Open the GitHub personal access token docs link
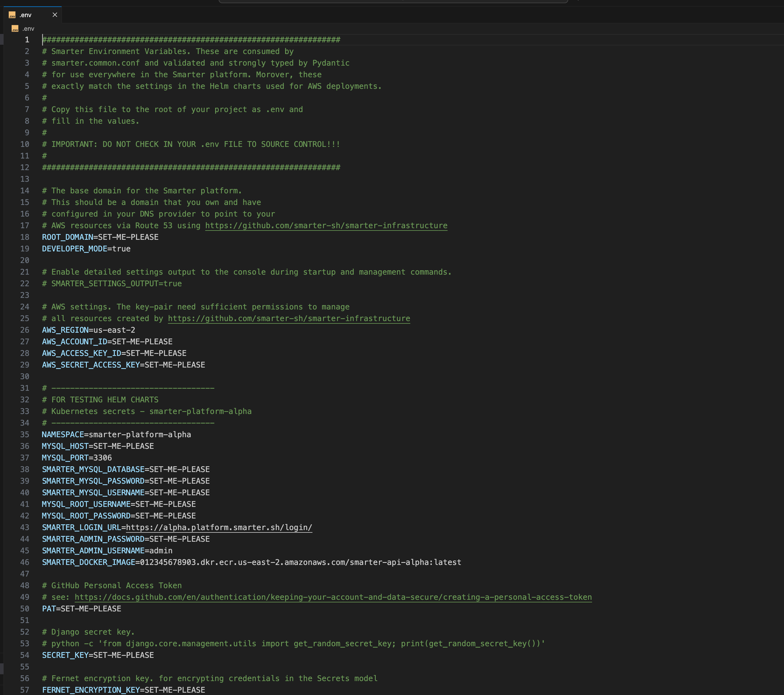784x695 pixels. coord(333,597)
